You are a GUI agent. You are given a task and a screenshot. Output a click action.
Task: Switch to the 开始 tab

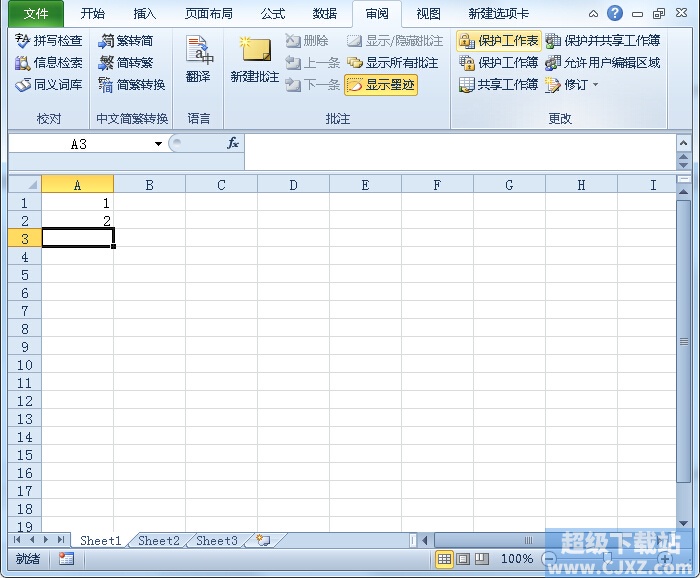coord(92,14)
